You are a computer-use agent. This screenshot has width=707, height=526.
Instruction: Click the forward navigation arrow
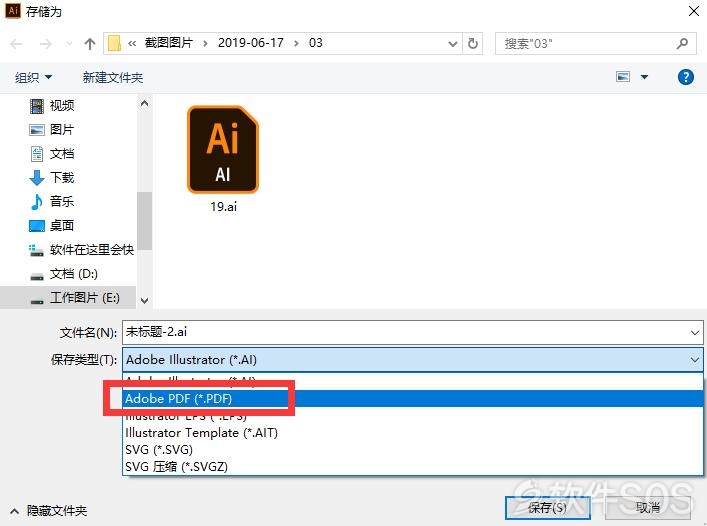click(x=46, y=44)
